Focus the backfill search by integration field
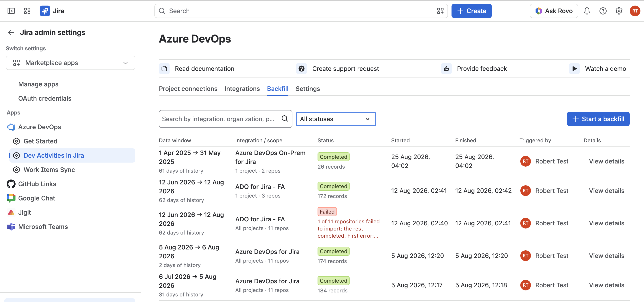 click(225, 119)
